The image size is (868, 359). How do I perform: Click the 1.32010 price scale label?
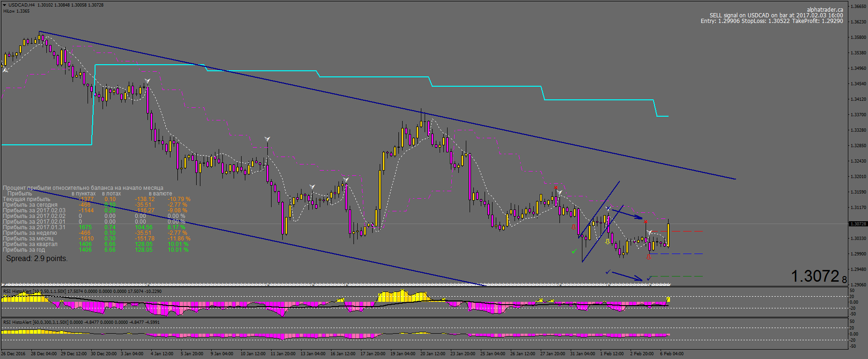click(858, 177)
